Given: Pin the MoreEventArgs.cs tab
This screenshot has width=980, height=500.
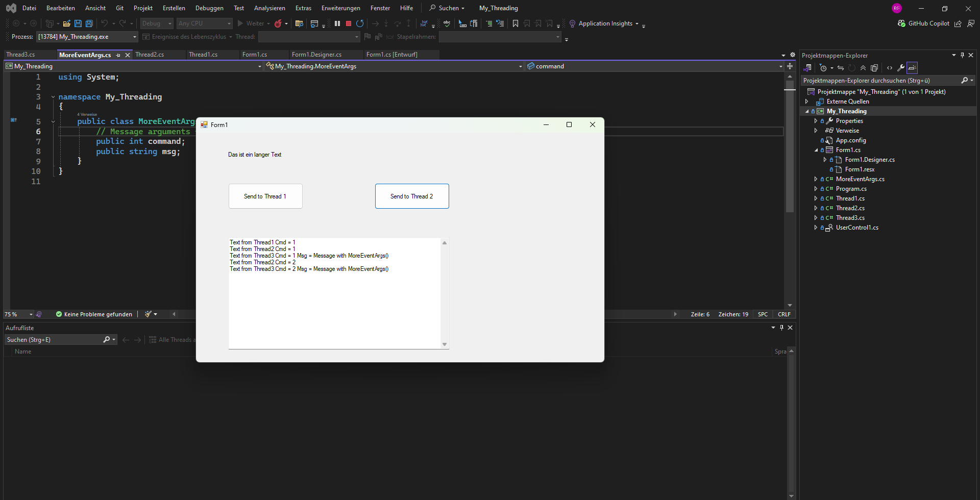Looking at the screenshot, I should click(118, 55).
